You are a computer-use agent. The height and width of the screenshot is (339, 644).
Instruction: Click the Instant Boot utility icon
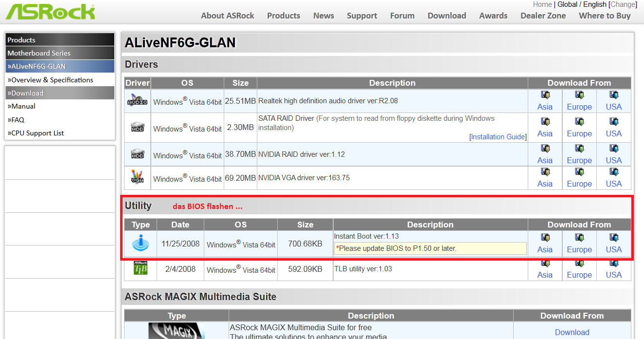point(140,243)
